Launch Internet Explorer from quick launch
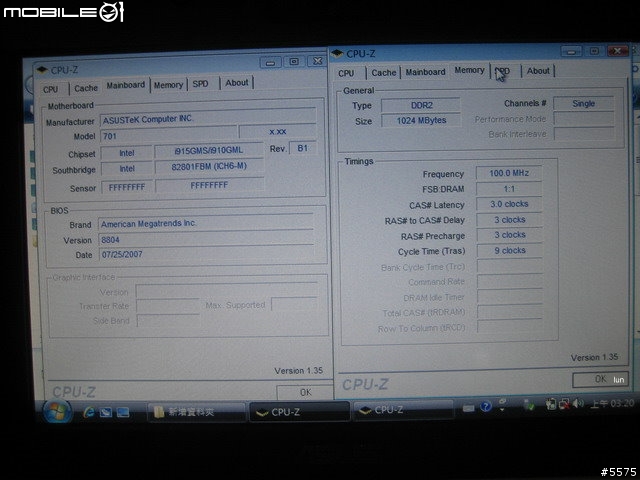640x480 pixels. tap(89, 413)
